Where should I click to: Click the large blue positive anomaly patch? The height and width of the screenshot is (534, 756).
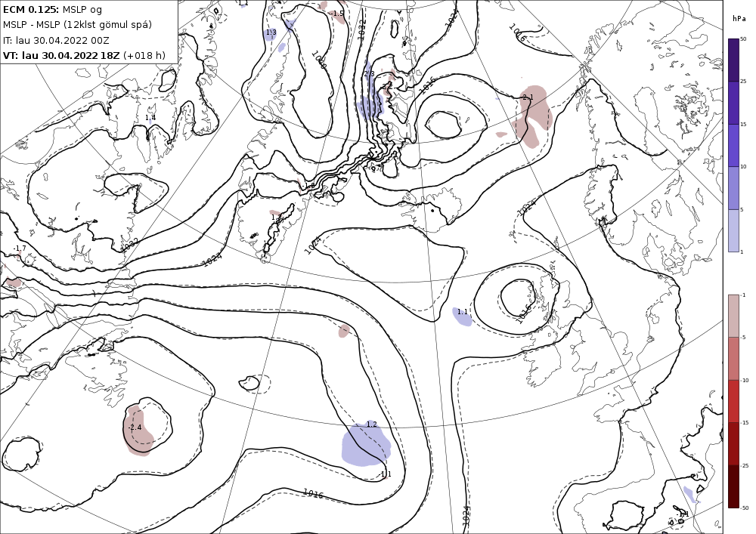365,446
